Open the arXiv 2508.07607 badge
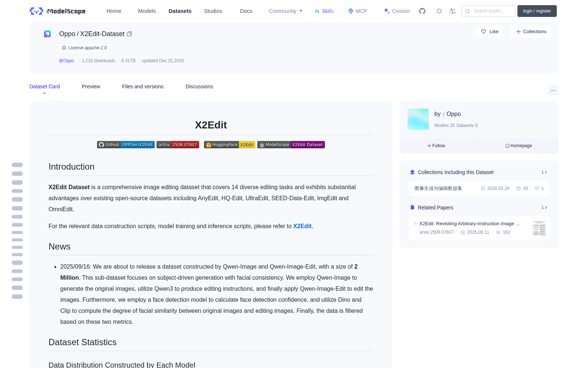This screenshot has width=588, height=368. [178, 145]
